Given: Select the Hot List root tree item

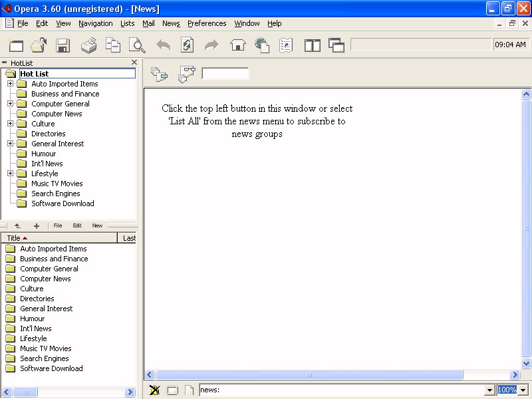Looking at the screenshot, I should coord(77,74).
